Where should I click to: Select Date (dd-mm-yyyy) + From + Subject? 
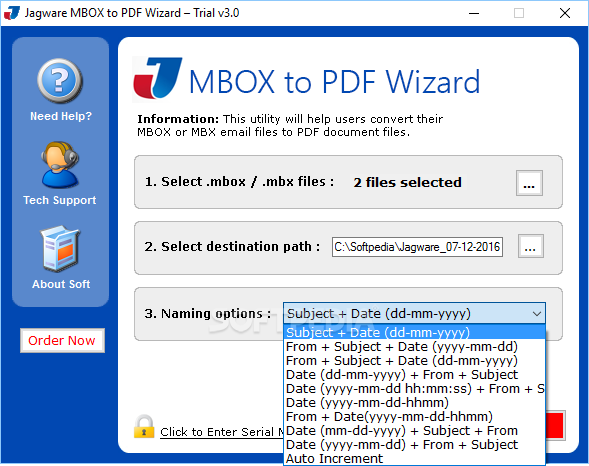[x=414, y=374]
